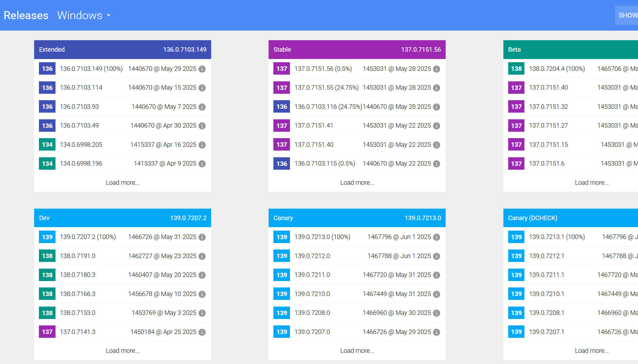
Task: Click the Extended channel header
Action: point(122,49)
